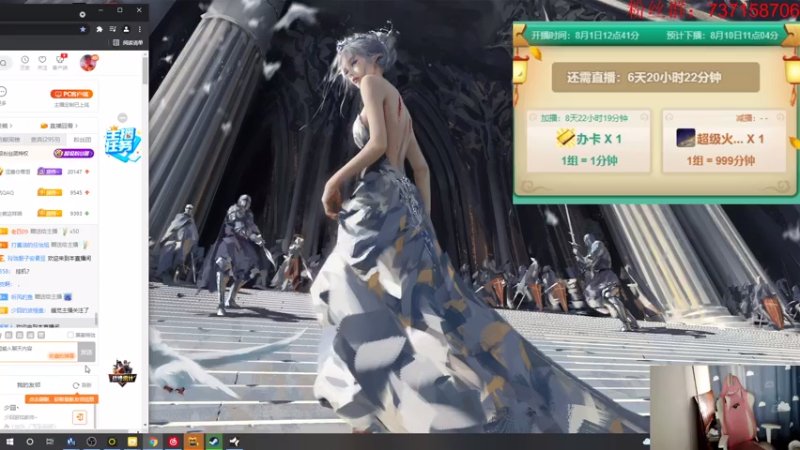This screenshot has height=450, width=800.
Task: Open the Chrome three-dot menu
Action: tap(139, 30)
